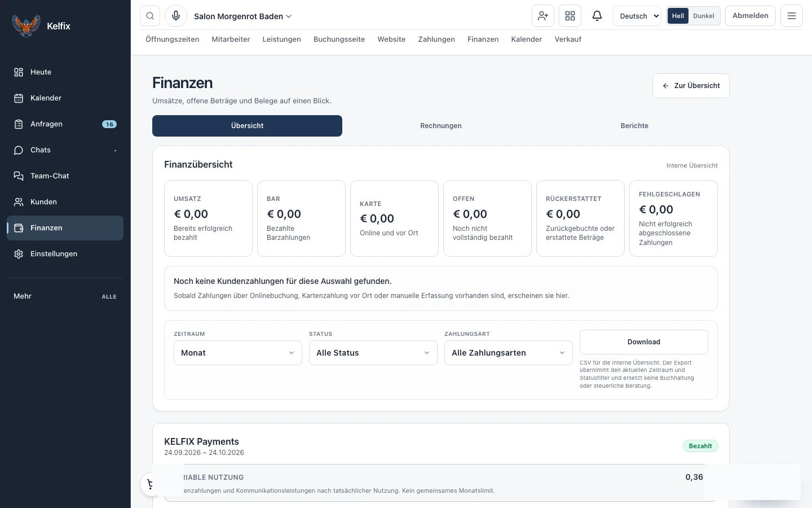The height and width of the screenshot is (508, 812).
Task: Open Anfragen in the sidebar
Action: point(65,124)
